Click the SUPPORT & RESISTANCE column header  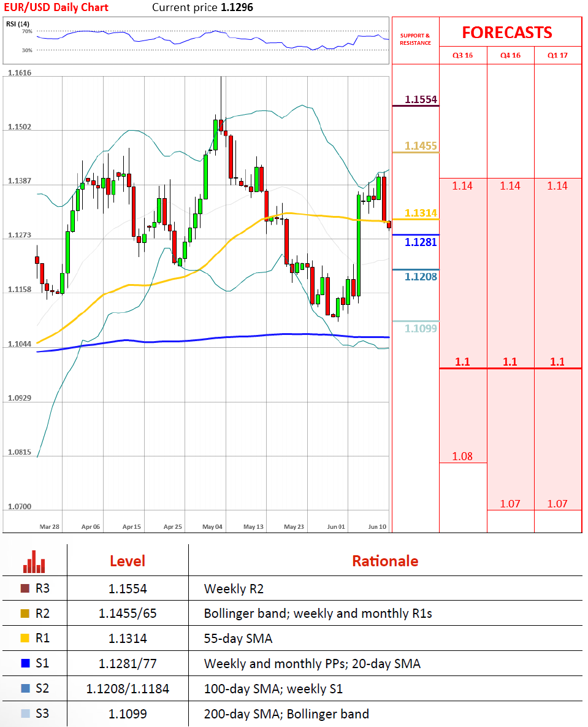click(x=415, y=39)
